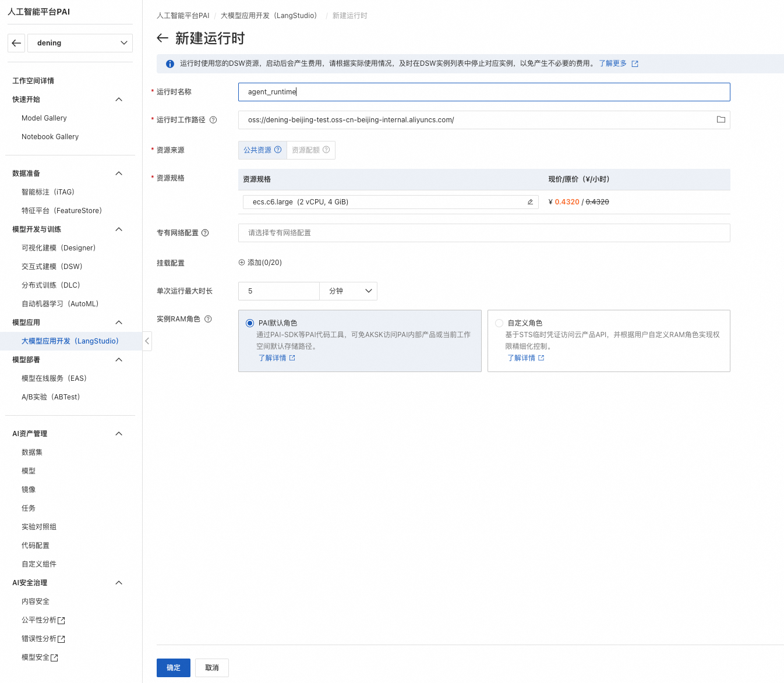Click external link icon after 了解更多

coord(635,64)
